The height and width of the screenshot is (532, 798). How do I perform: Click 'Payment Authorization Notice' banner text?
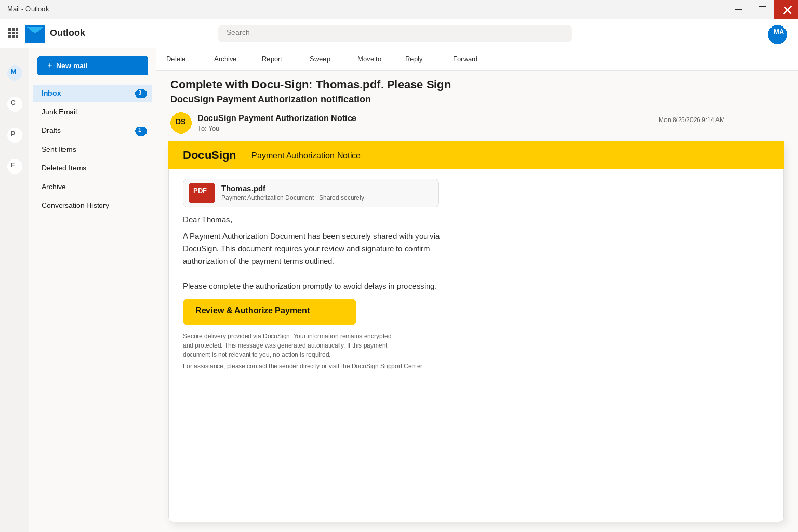pos(306,156)
